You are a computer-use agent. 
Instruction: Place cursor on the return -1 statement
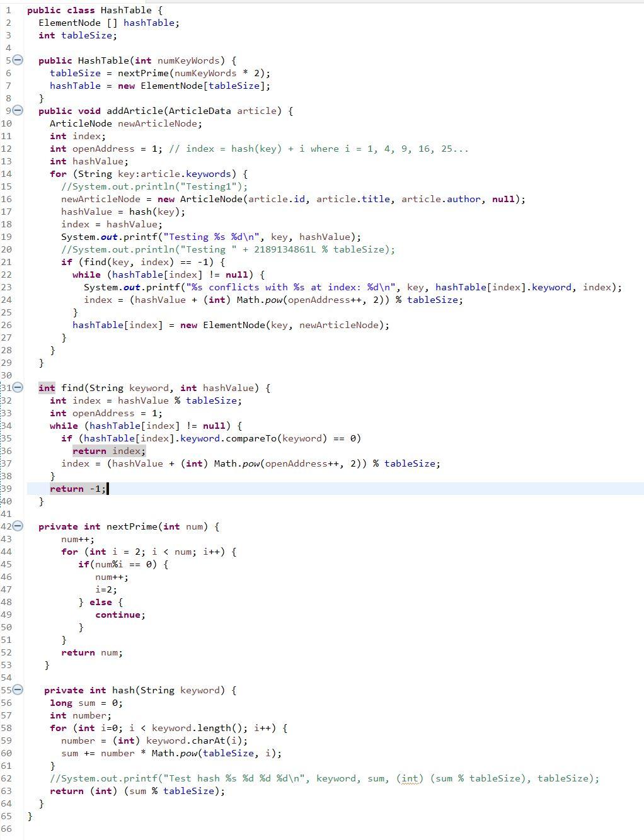click(77, 489)
